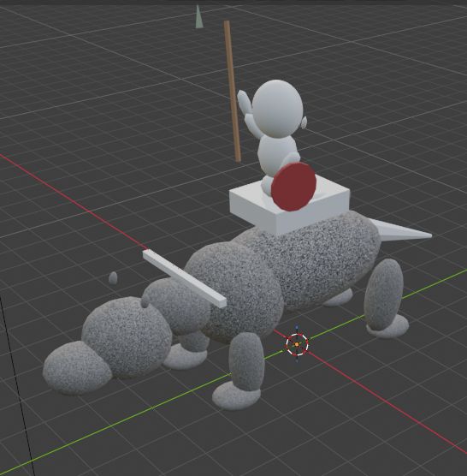Click the 3D cursor at origin
Screen dimensions: 467x476
[297, 344]
